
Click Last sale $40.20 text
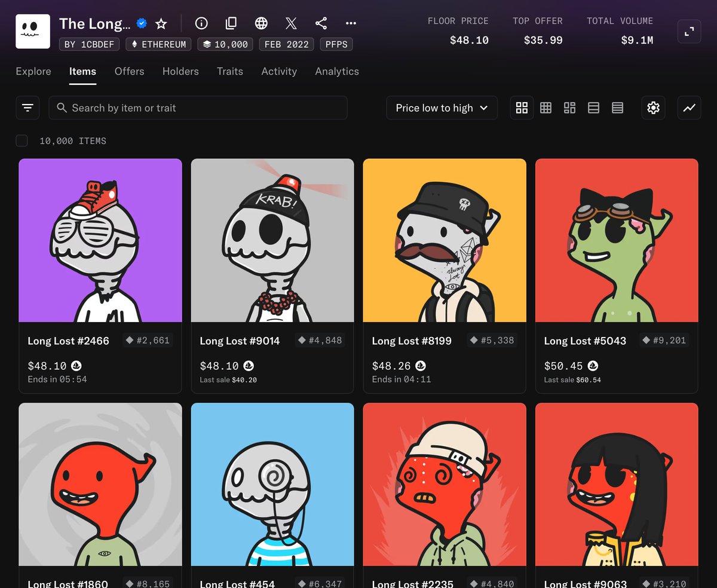pyautogui.click(x=228, y=380)
